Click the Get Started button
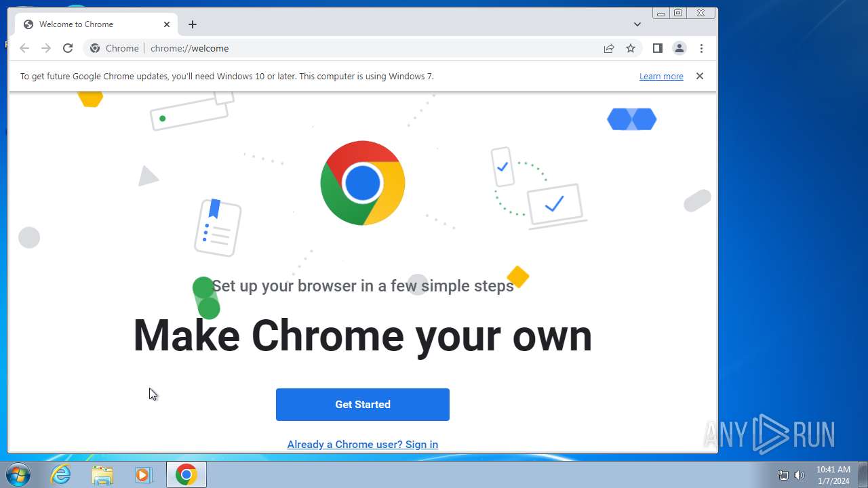The height and width of the screenshot is (488, 868). (363, 405)
